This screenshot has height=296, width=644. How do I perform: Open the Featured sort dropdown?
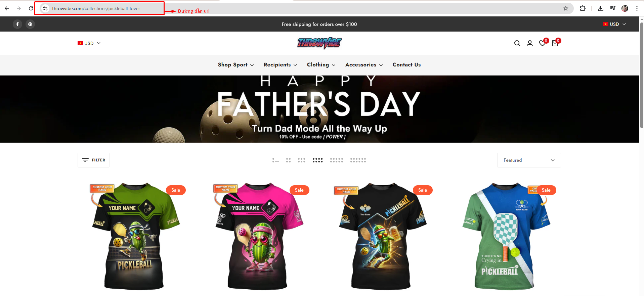tap(529, 160)
